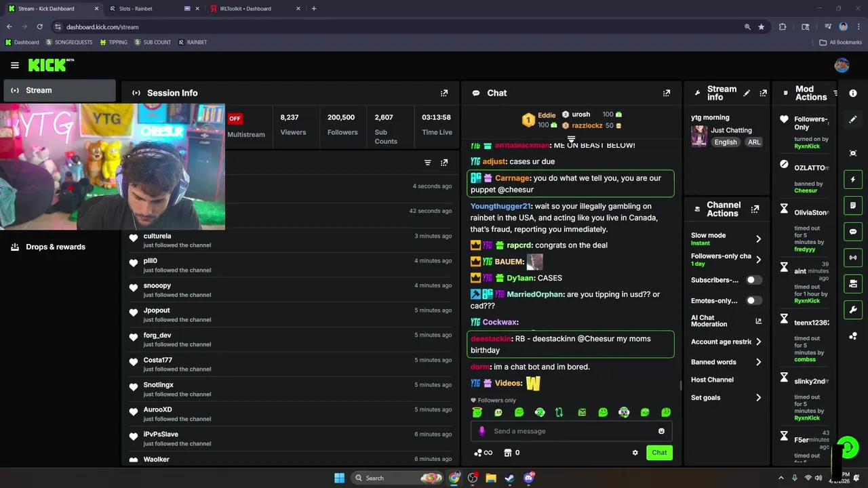This screenshot has height=488, width=868.
Task: Open the SONGREQUESTS bookmark
Action: pos(68,42)
